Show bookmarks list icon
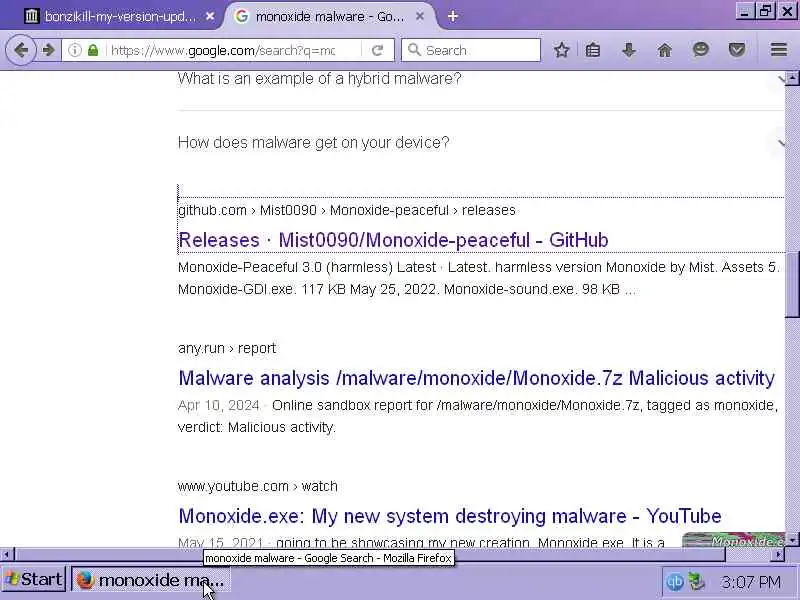This screenshot has width=800, height=600. pyautogui.click(x=593, y=50)
